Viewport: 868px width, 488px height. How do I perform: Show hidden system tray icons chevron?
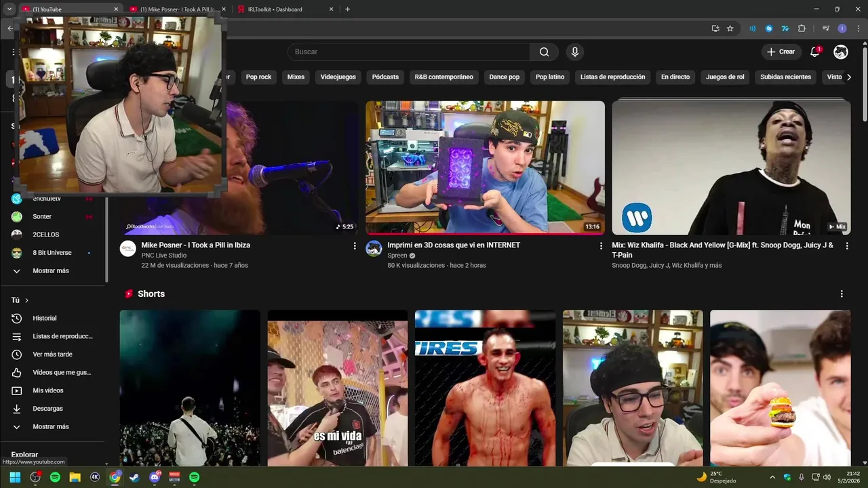point(772,477)
